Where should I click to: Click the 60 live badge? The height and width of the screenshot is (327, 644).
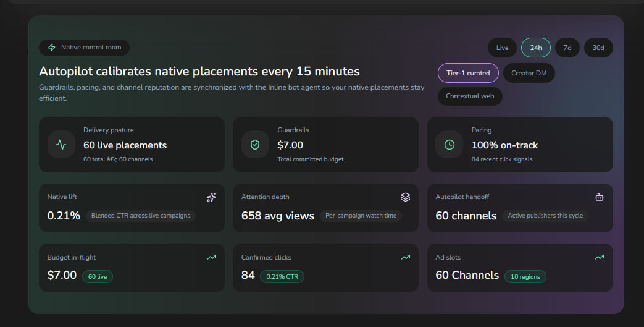(98, 276)
